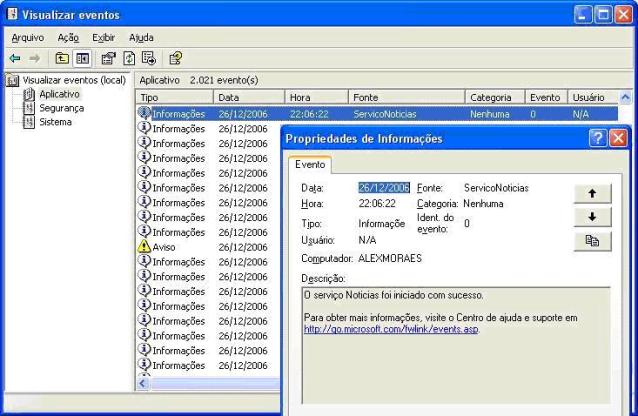Click the Aplicativo log icon in the tree
This screenshot has width=638, height=416.
[x=29, y=94]
